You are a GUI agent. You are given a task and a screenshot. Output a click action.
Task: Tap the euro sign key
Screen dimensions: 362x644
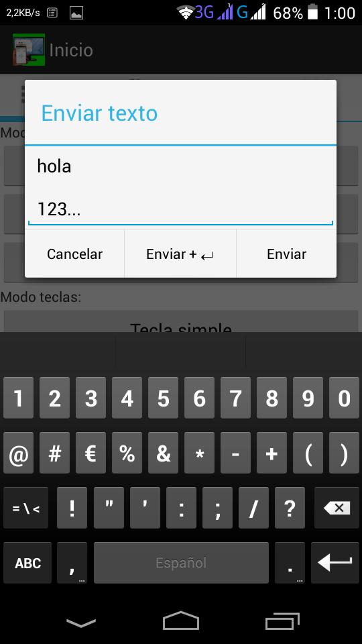click(x=90, y=453)
